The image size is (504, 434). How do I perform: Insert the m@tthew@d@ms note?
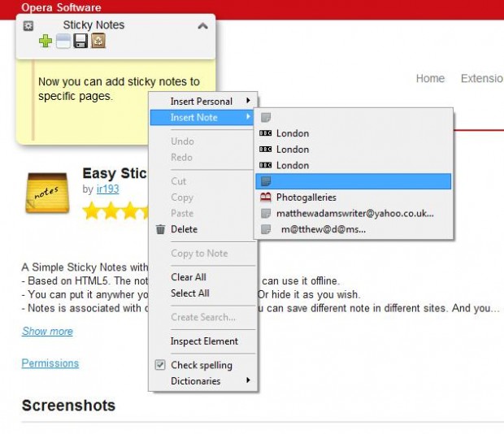(354, 229)
